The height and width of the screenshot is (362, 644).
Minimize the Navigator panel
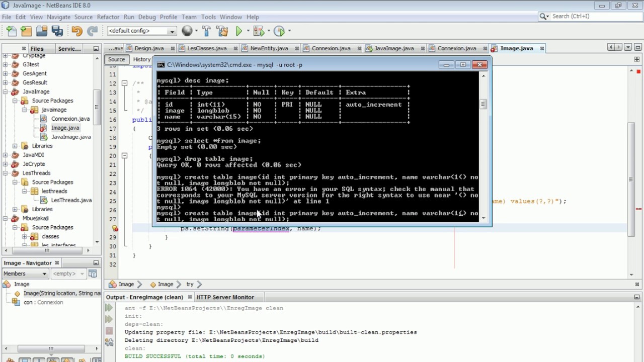pos(96,263)
